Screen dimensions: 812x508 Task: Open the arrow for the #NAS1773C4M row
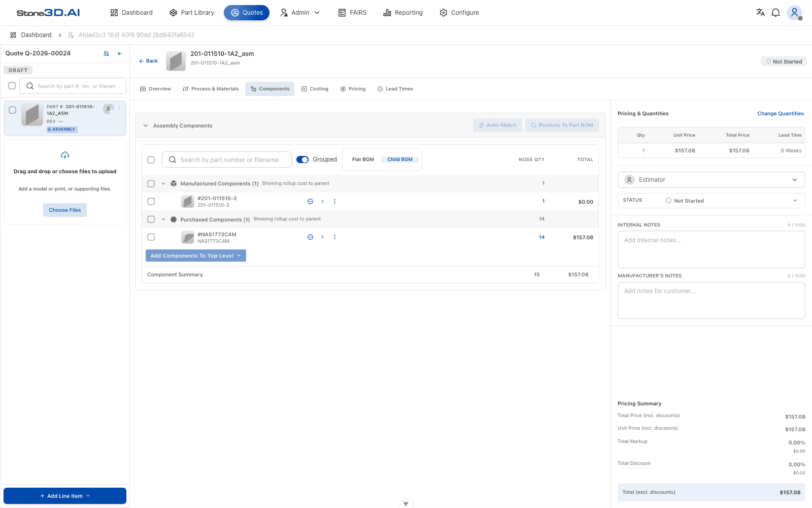tap(322, 237)
